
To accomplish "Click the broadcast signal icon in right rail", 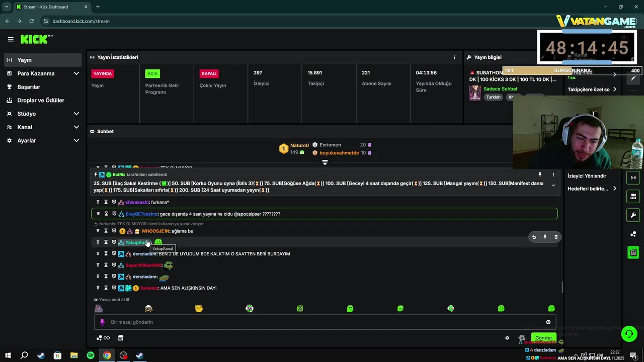I will point(633,177).
